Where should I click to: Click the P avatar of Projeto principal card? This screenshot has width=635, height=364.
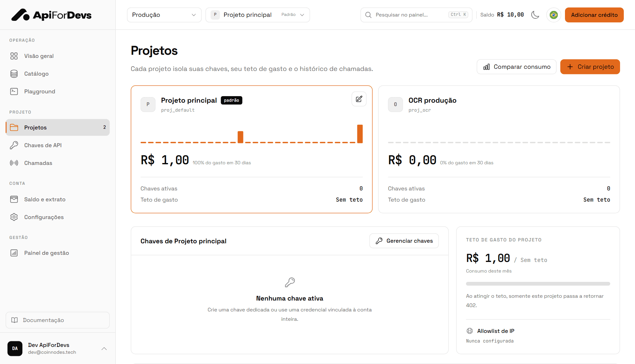(x=148, y=104)
